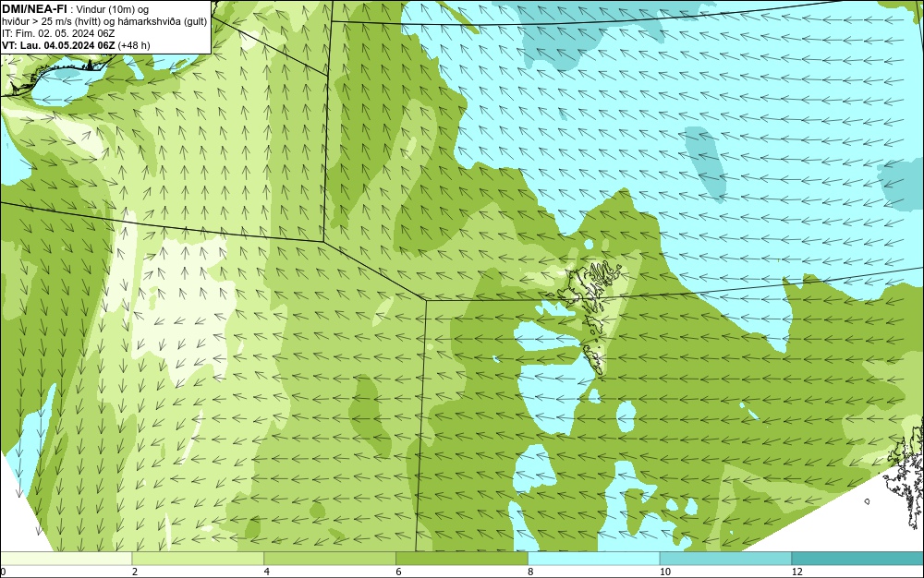Viewport: 924px width, 578px height.
Task: Click legend tick label 8
Action: click(531, 572)
